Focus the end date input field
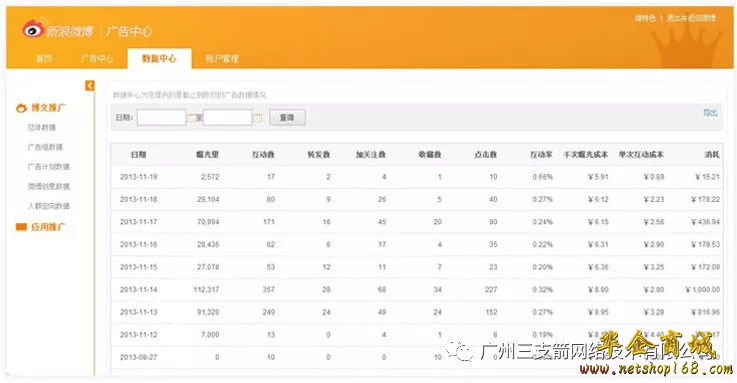 (228, 117)
